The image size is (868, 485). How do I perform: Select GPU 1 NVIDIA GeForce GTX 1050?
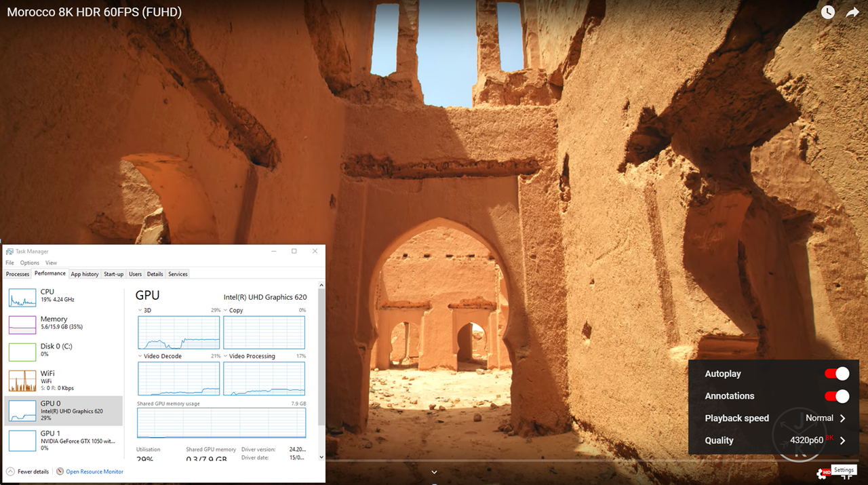63,440
